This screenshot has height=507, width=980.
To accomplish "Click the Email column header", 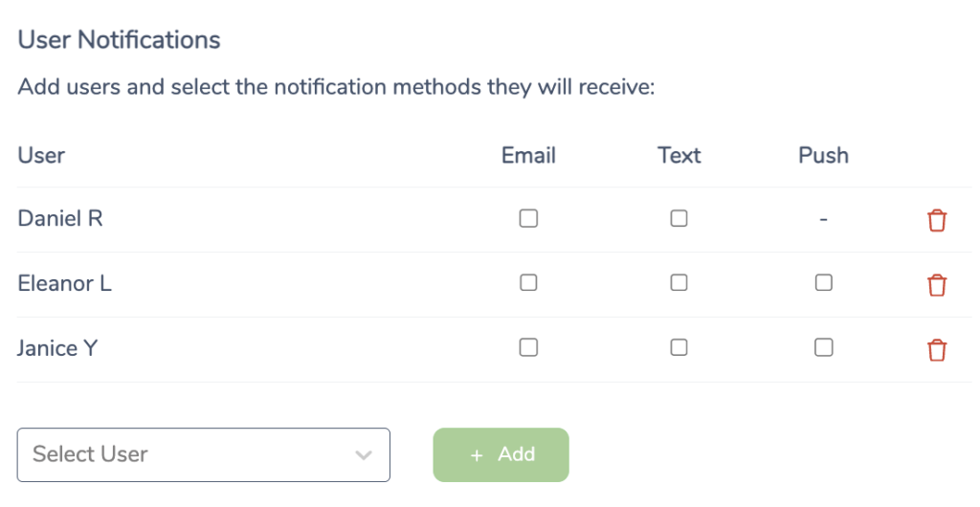I will coord(528,155).
